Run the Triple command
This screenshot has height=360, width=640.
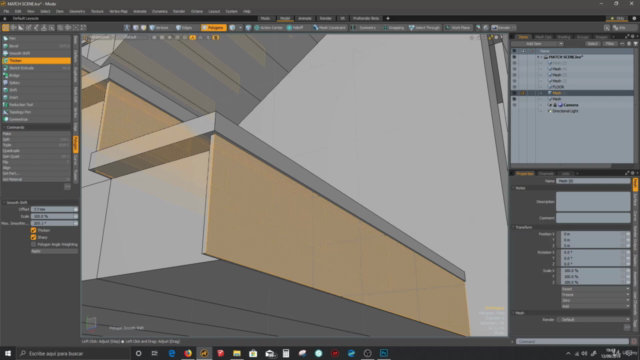(x=36, y=145)
